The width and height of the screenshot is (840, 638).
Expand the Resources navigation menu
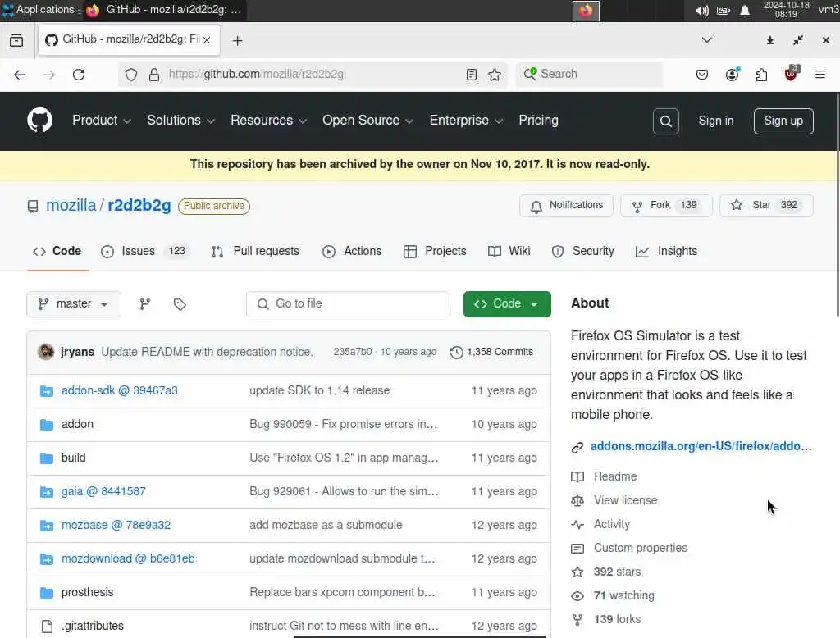(x=268, y=121)
